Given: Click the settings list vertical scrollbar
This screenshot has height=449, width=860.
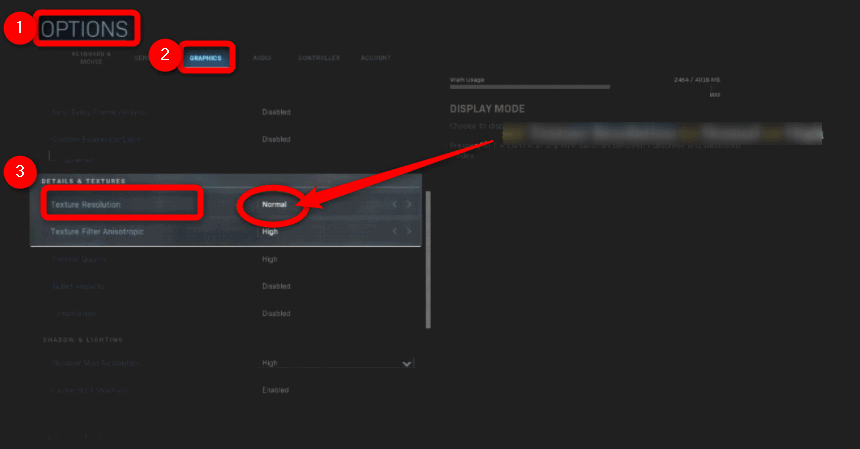Looking at the screenshot, I should tap(428, 259).
